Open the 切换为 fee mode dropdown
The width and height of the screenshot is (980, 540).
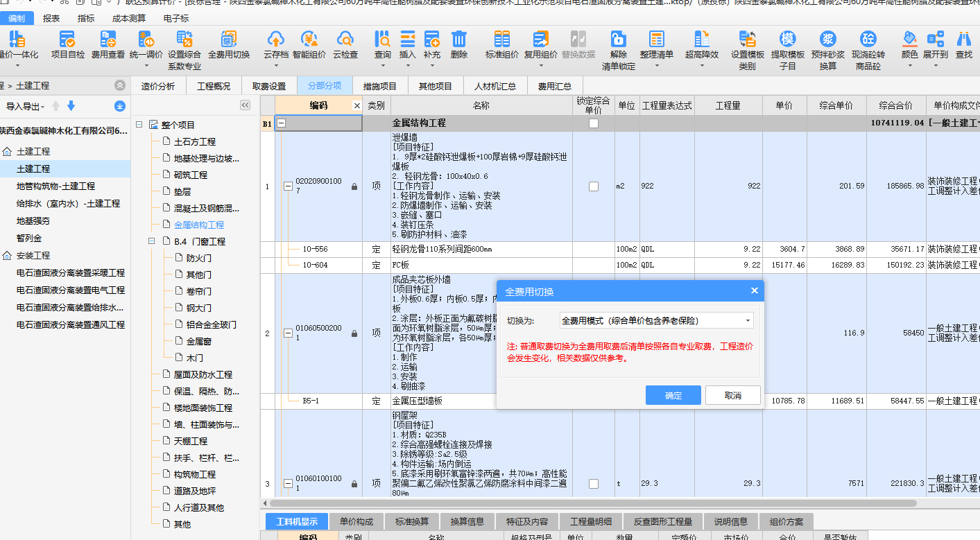[x=656, y=321]
